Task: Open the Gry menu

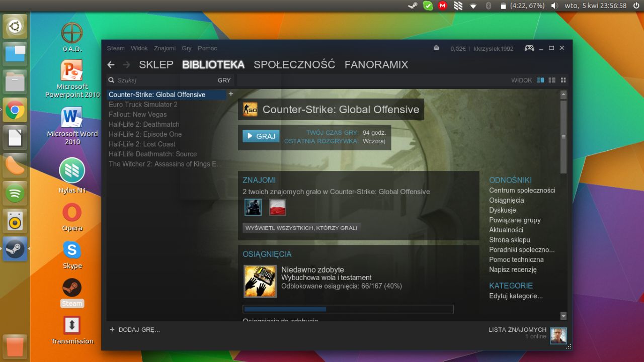Action: pos(187,48)
